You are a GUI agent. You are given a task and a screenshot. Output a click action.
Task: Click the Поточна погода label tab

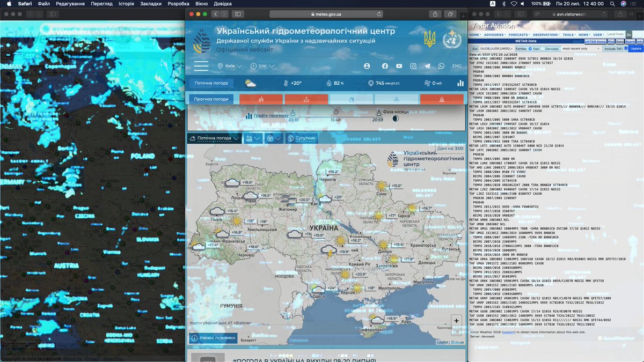211,83
